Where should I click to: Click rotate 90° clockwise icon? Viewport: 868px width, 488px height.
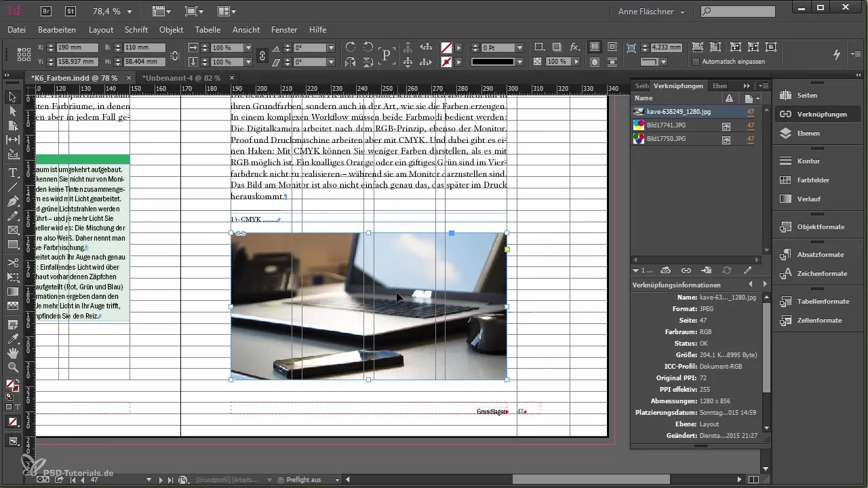click(351, 47)
